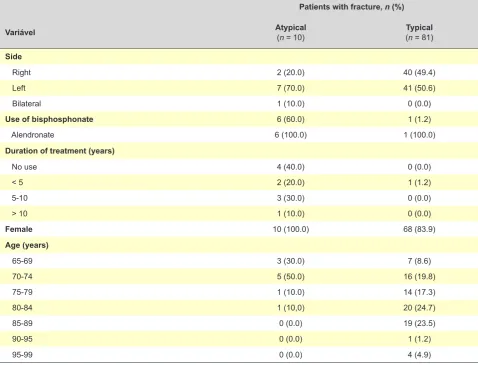Click Typical '1 (1.2)' in the '< 5' row
Viewport: 478px width, 365px height.
(419, 182)
